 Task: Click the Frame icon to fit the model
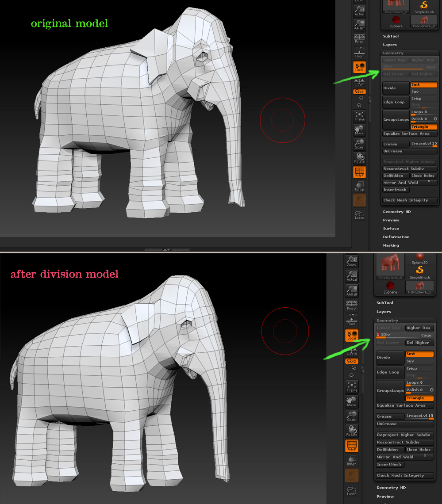(x=359, y=116)
